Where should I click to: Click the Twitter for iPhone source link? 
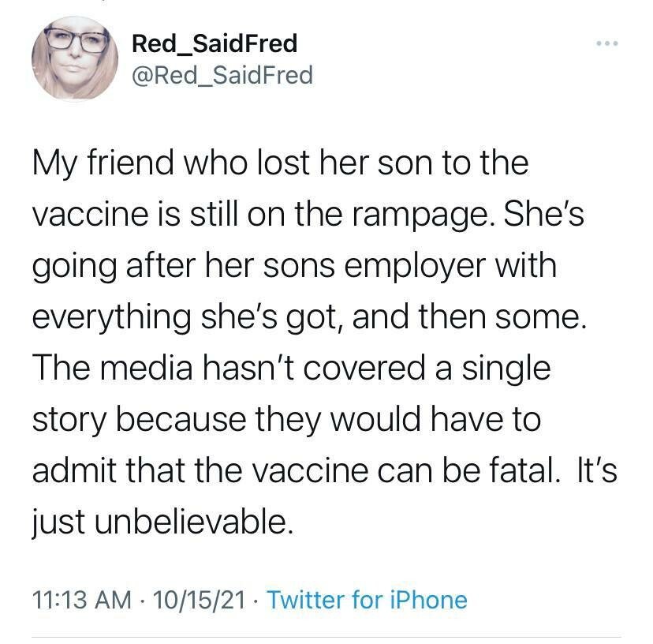tap(368, 600)
